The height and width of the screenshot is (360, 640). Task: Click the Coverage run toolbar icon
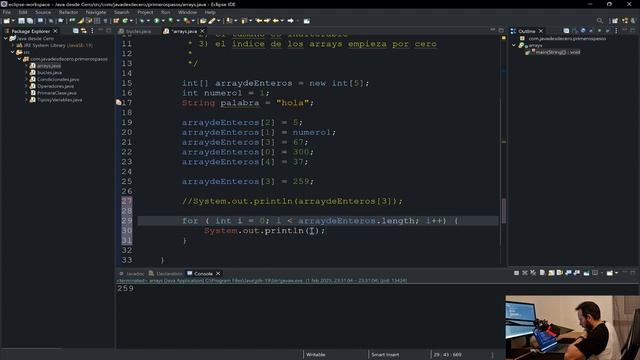171,20
